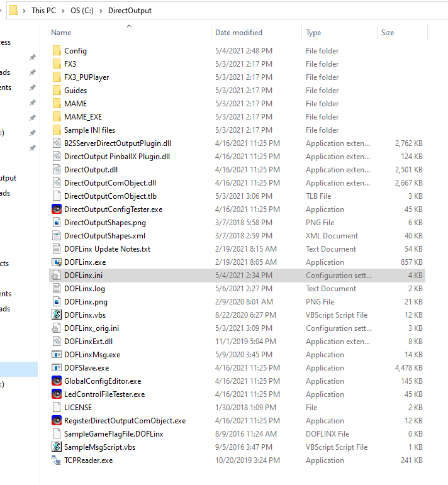Click the 4,478 KB size value

click(409, 368)
